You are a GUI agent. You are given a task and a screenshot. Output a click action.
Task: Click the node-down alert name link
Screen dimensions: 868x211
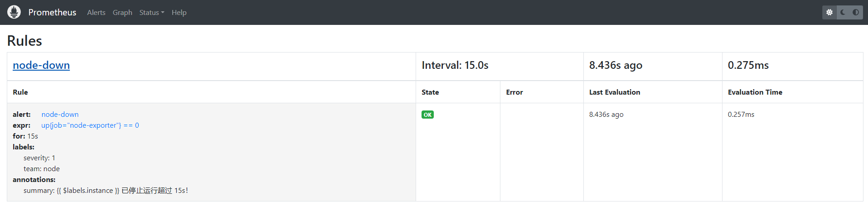pos(60,115)
